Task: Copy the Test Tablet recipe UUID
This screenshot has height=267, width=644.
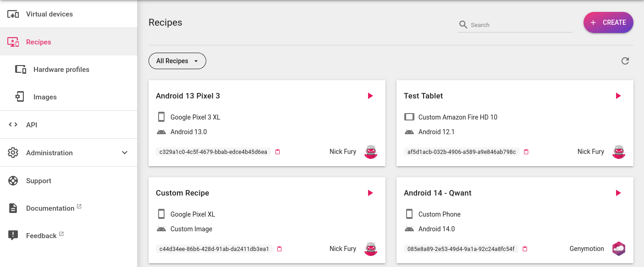Action: [x=526, y=152]
